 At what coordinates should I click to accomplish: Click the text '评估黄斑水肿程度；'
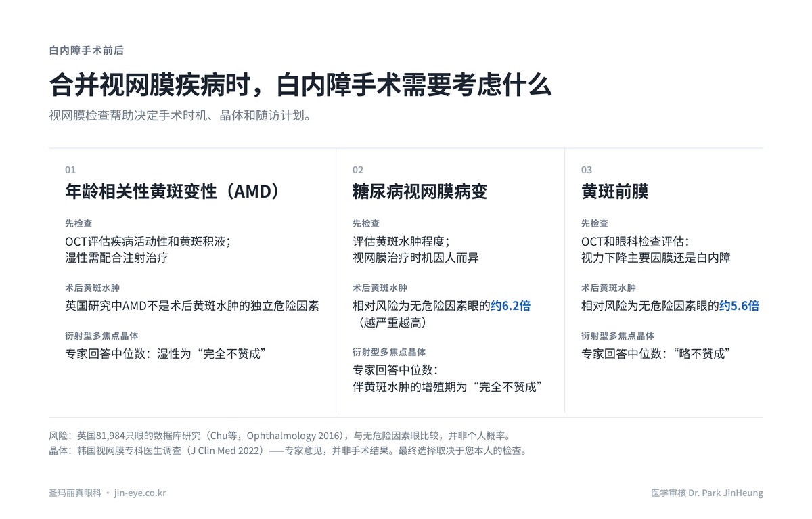[401, 242]
